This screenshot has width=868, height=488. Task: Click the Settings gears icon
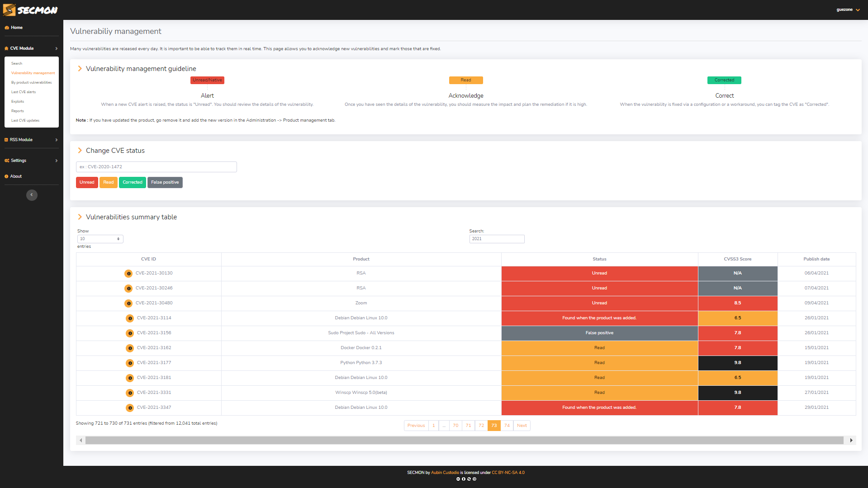pos(7,161)
